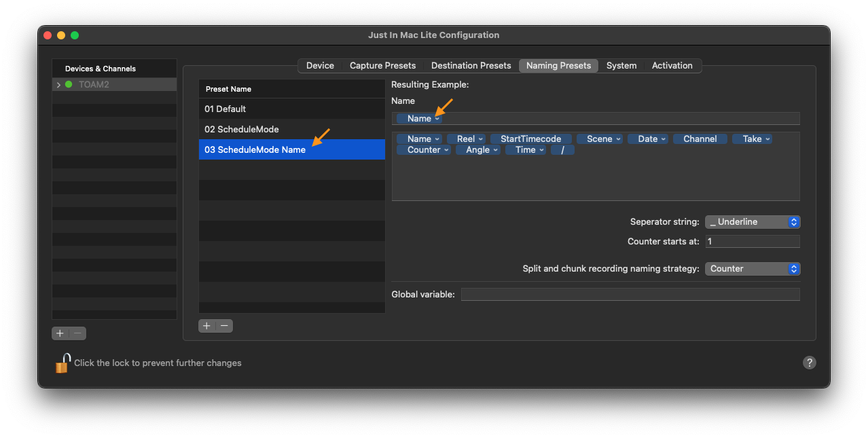The width and height of the screenshot is (868, 438).
Task: Click the Global variable input field
Action: tap(630, 295)
